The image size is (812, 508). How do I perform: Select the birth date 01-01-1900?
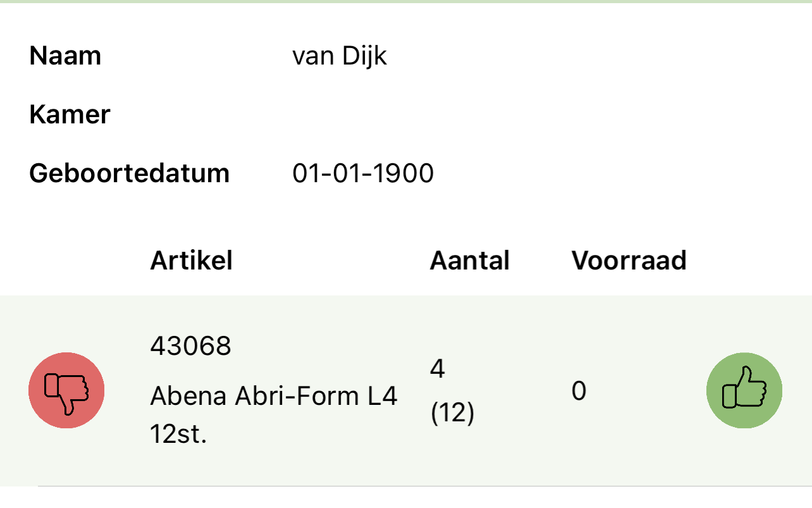pos(363,173)
